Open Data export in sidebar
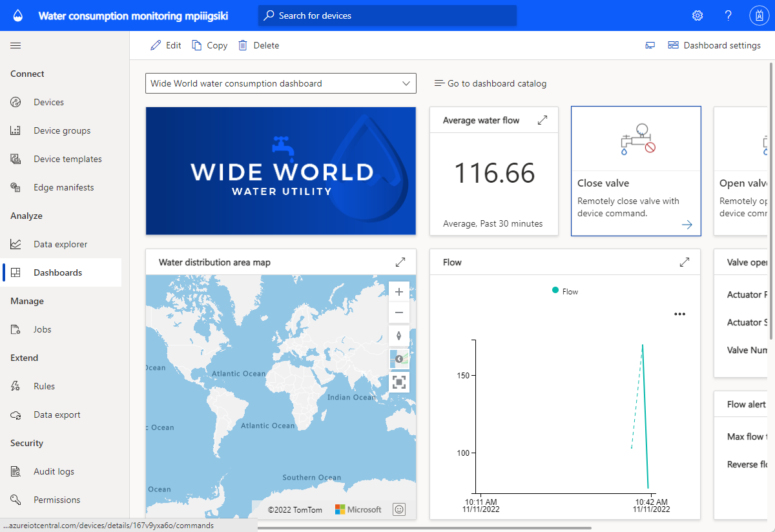Image resolution: width=775 pixels, height=532 pixels. pyautogui.click(x=61, y=414)
